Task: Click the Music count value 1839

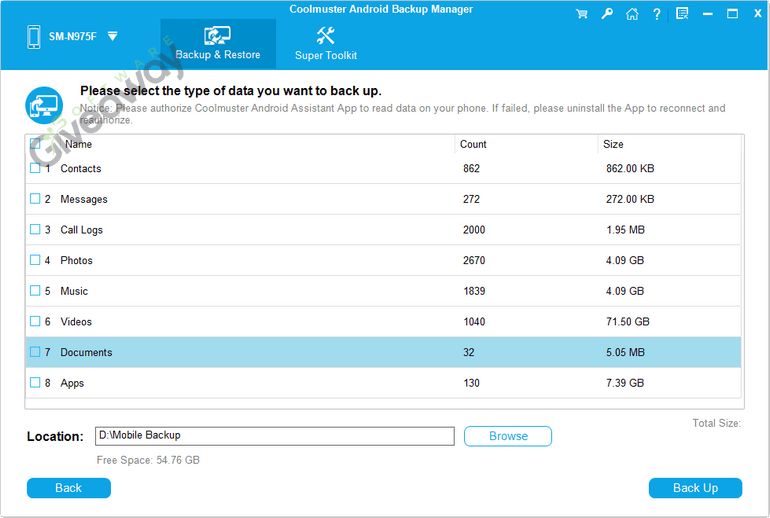Action: [474, 291]
